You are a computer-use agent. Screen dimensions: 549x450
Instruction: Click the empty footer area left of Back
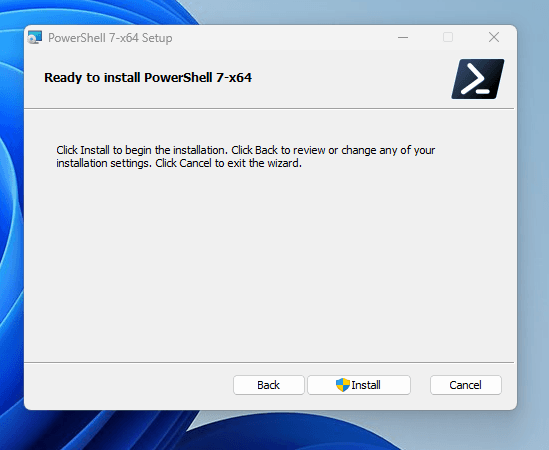point(128,385)
